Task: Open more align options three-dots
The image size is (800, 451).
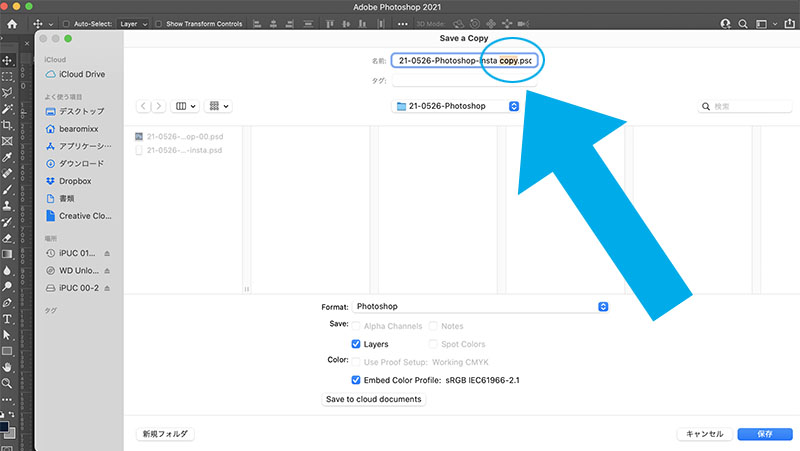Action: click(x=403, y=23)
